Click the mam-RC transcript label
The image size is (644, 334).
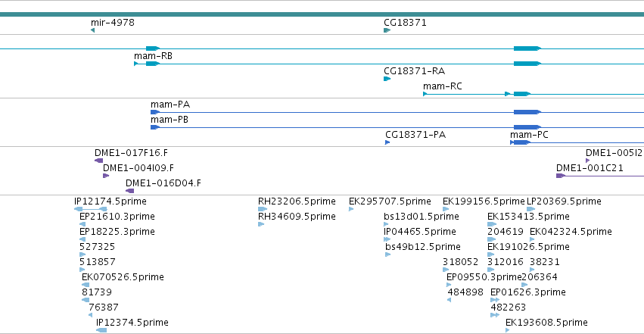pos(443,86)
